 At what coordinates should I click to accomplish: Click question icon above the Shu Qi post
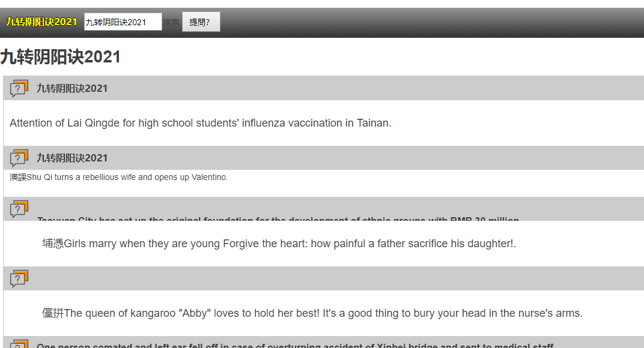click(19, 158)
